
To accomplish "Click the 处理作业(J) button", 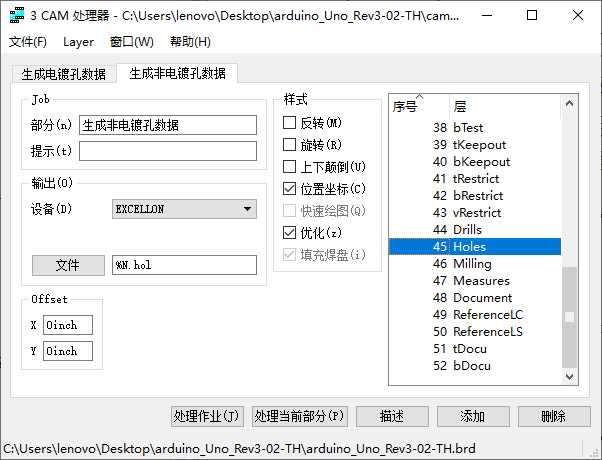I will [x=207, y=416].
